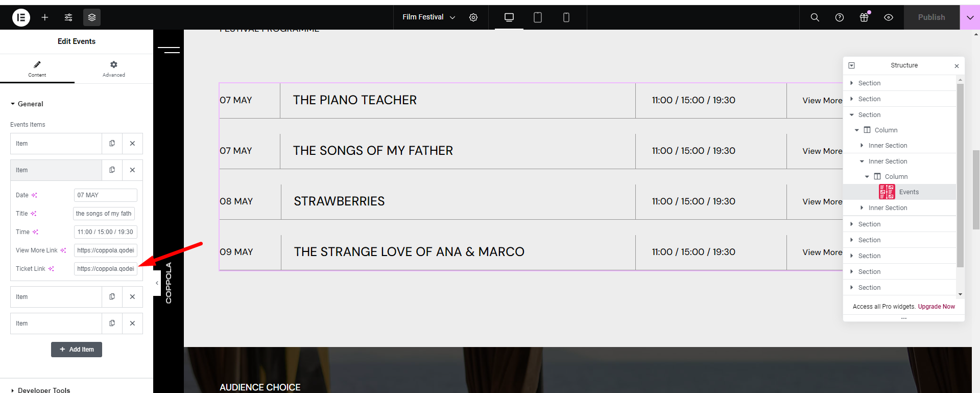
Task: Open site settings sliders icon
Action: (68, 17)
